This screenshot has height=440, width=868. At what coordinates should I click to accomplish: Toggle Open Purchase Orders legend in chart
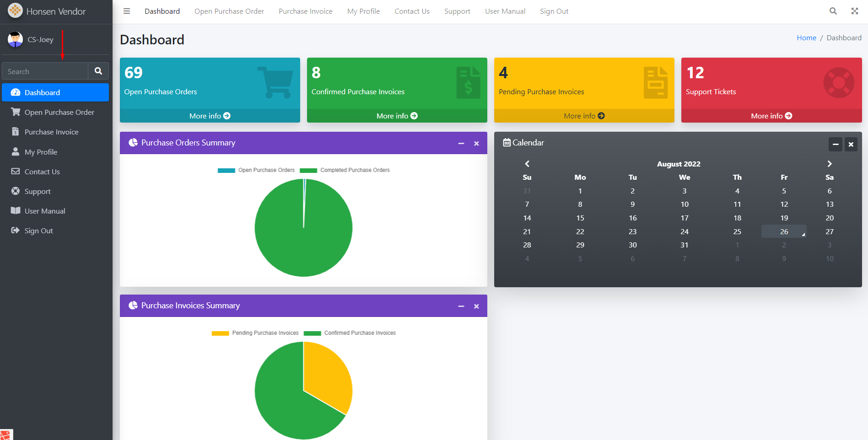(x=256, y=170)
